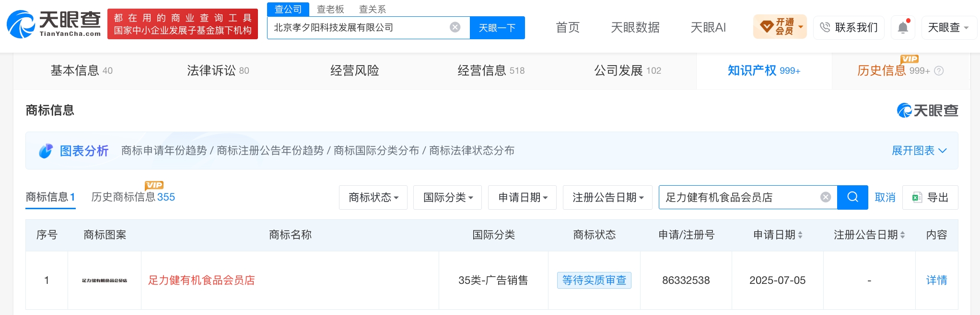This screenshot has width=980, height=315.
Task: Select the 查老板 search mode tab
Action: [330, 9]
